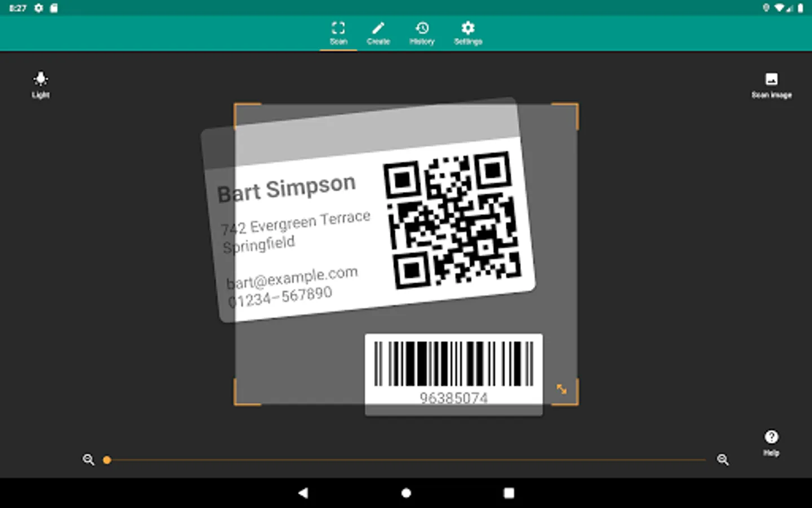The height and width of the screenshot is (508, 812).
Task: Click the orange zoom slider handle
Action: coord(107,460)
